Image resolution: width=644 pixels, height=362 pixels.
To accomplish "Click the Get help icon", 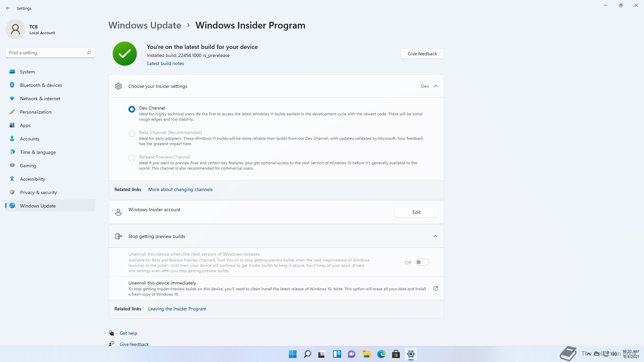I will pos(111,333).
